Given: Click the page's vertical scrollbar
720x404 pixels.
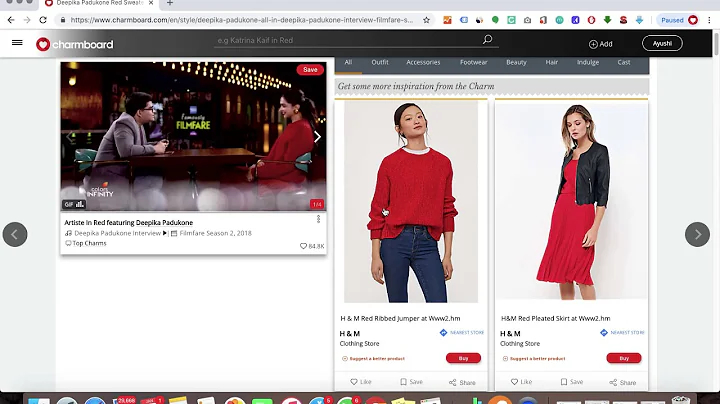Looking at the screenshot, I should [716, 44].
